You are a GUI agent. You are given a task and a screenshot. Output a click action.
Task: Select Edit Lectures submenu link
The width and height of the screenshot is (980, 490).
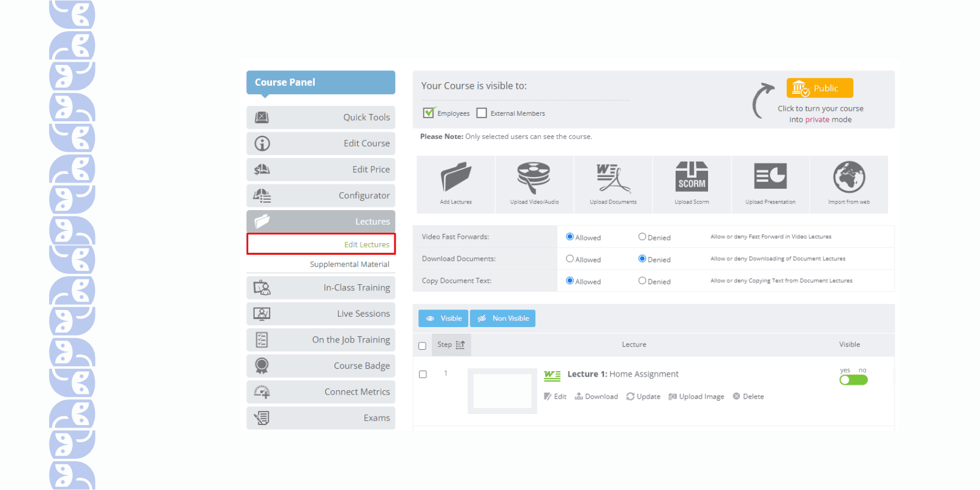tap(366, 244)
